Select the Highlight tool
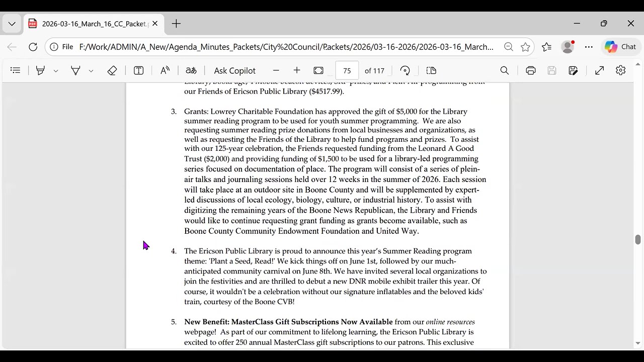 tap(40, 71)
